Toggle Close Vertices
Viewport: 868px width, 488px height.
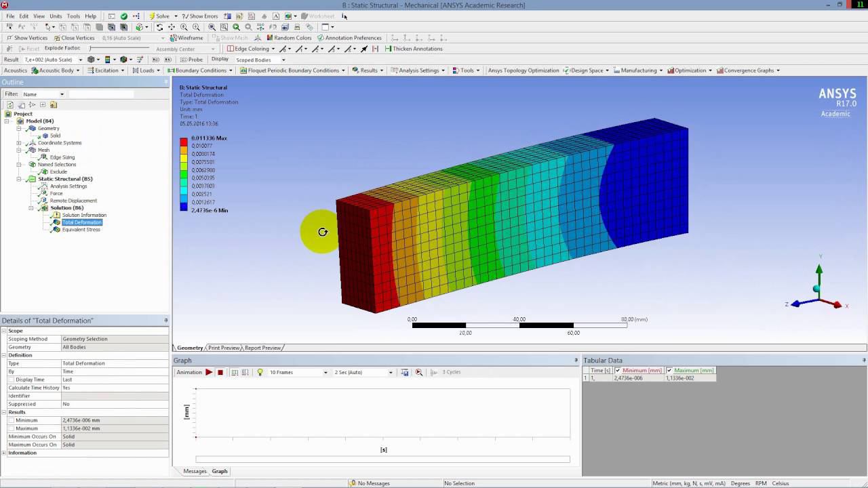74,38
